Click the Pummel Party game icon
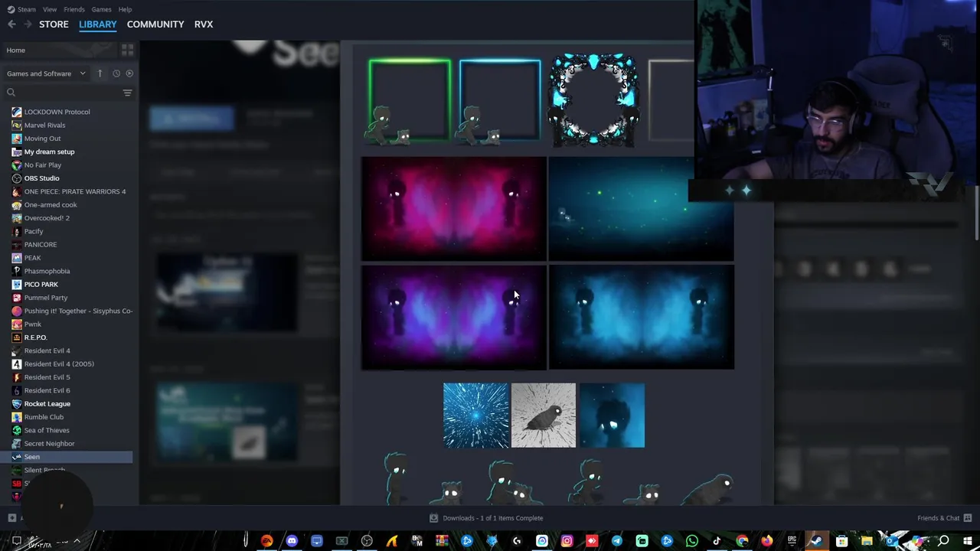 (x=16, y=298)
